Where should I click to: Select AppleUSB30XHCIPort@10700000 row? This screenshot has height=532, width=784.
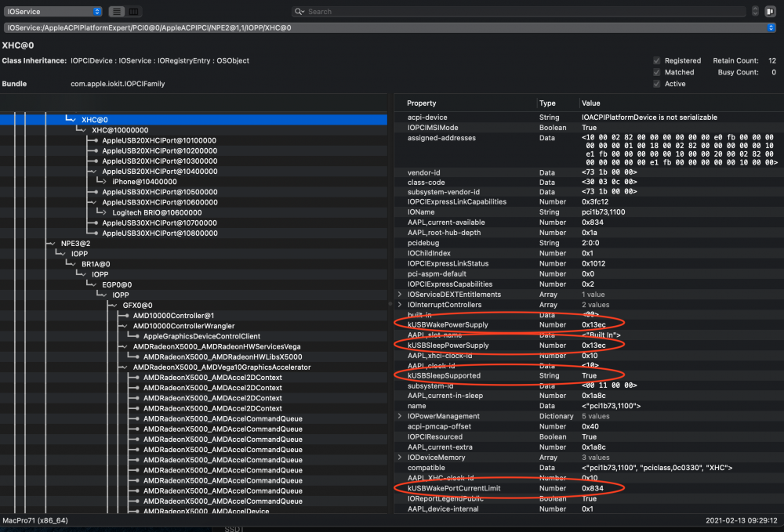pos(194,223)
